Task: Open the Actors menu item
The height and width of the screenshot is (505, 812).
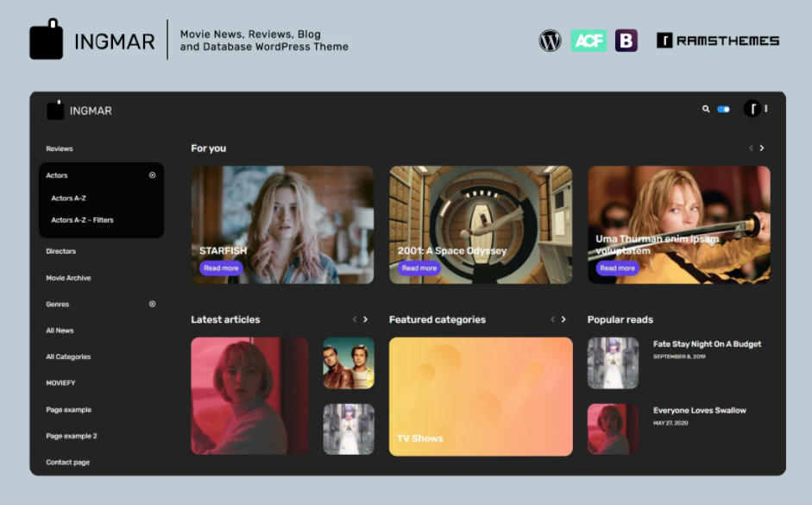Action: pos(57,175)
